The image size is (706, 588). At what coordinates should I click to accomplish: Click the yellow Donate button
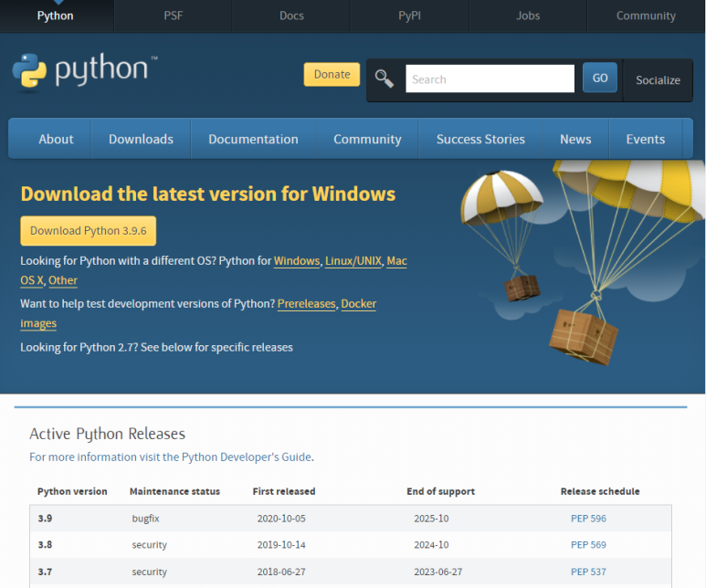tap(332, 74)
